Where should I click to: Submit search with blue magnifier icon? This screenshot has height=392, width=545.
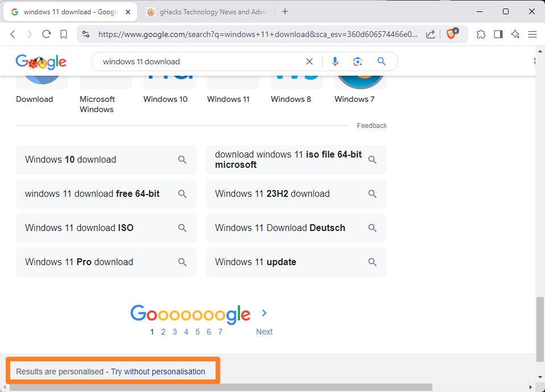click(381, 61)
